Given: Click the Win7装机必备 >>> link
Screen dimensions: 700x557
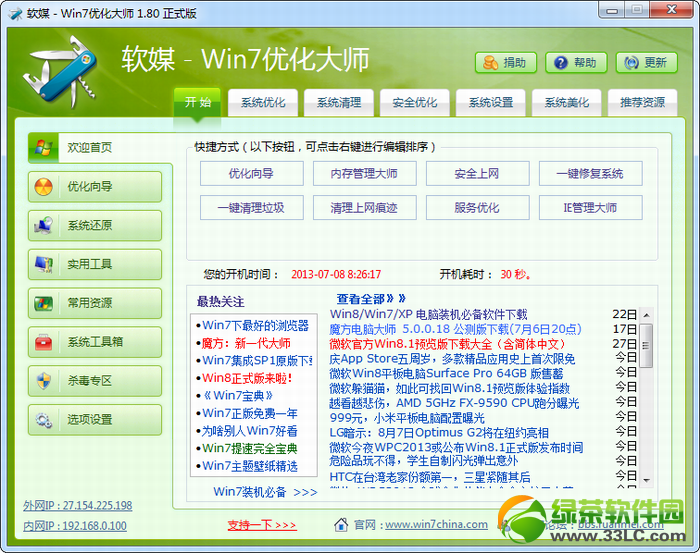Looking at the screenshot, I should (x=265, y=492).
